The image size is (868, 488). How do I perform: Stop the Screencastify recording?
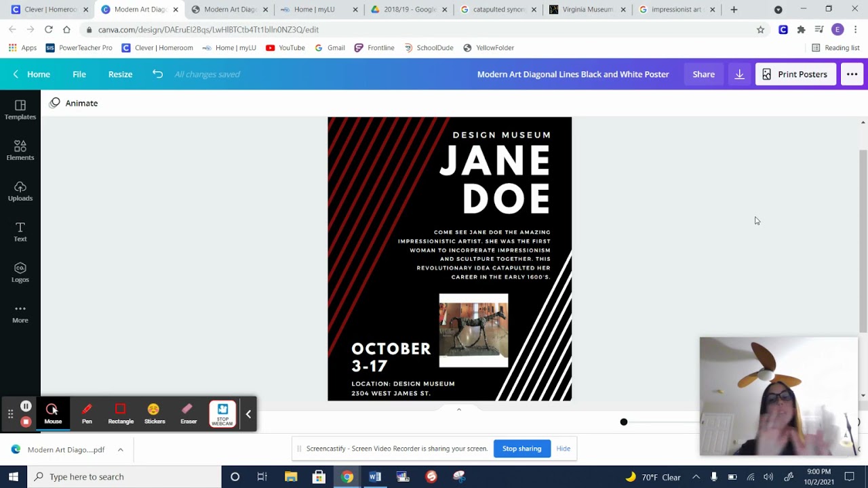pyautogui.click(x=26, y=422)
